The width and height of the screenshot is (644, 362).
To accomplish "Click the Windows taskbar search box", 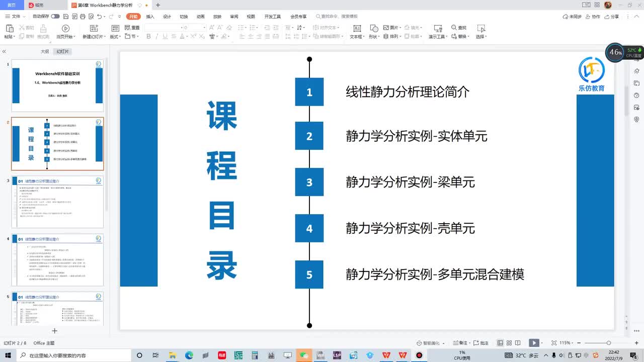I will [73, 355].
